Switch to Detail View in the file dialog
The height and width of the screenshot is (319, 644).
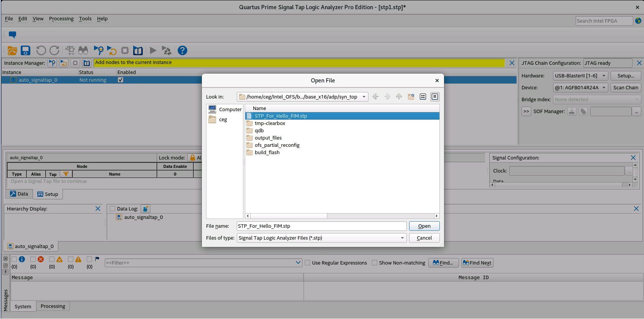tap(434, 97)
